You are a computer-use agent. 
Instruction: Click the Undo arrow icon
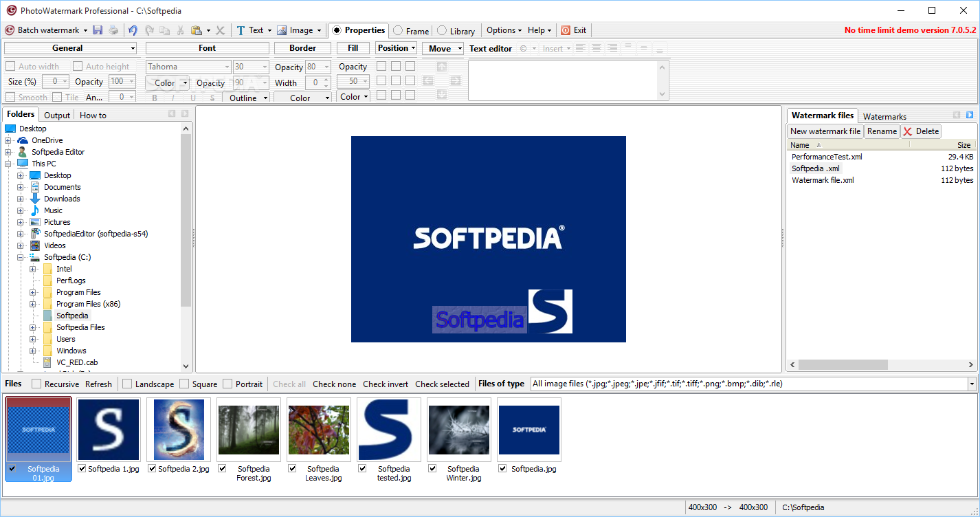pos(133,30)
